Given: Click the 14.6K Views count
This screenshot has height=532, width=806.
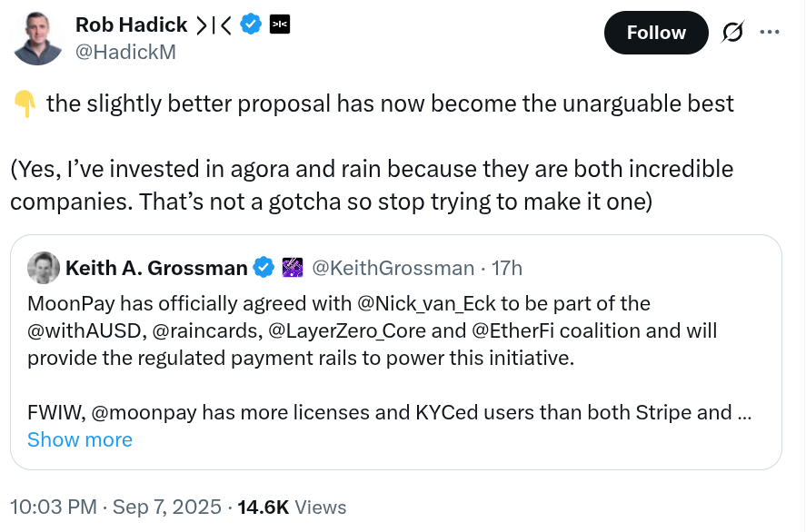Looking at the screenshot, I should (292, 507).
